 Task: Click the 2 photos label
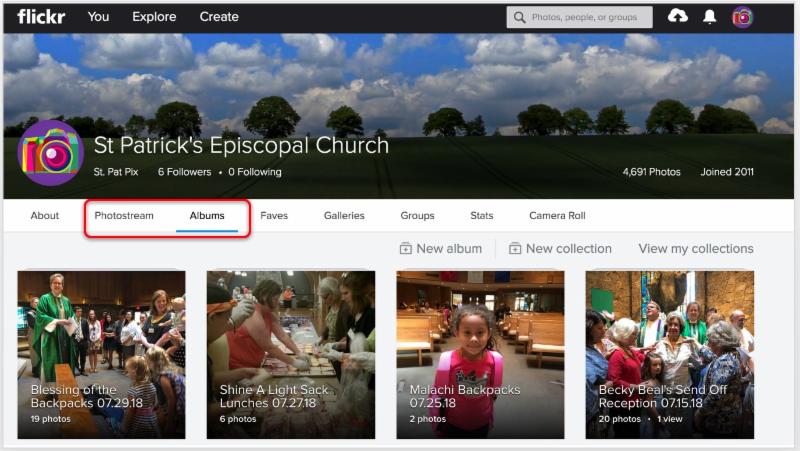click(428, 419)
